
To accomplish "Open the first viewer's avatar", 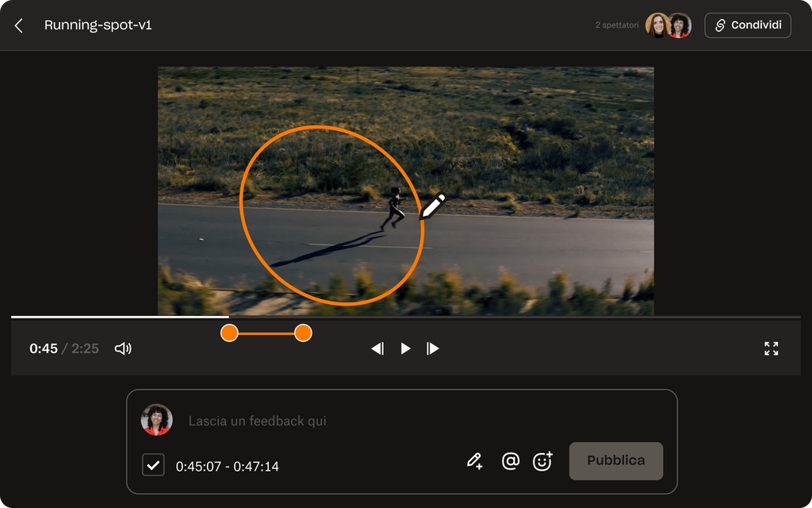I will pyautogui.click(x=657, y=25).
